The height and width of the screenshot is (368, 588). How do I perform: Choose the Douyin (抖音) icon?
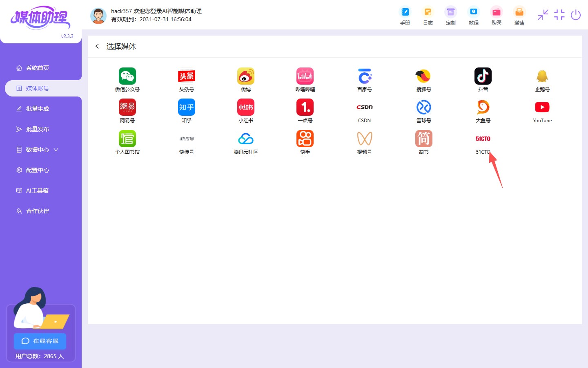[x=483, y=76]
